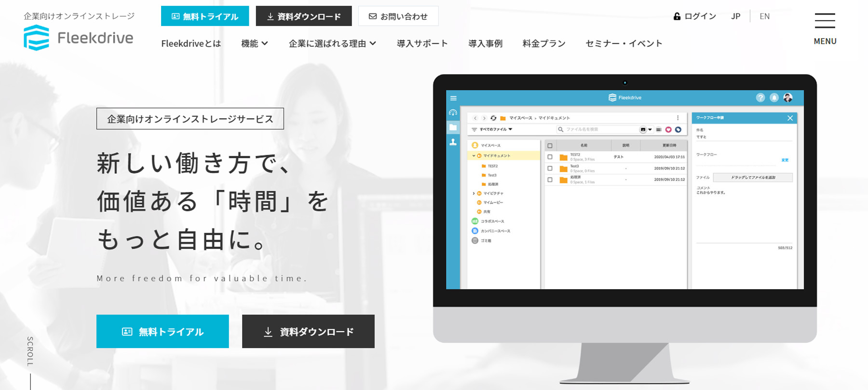Screen dimensions: 868x390
Task: Click the list view icon beside search
Action: pos(659,129)
